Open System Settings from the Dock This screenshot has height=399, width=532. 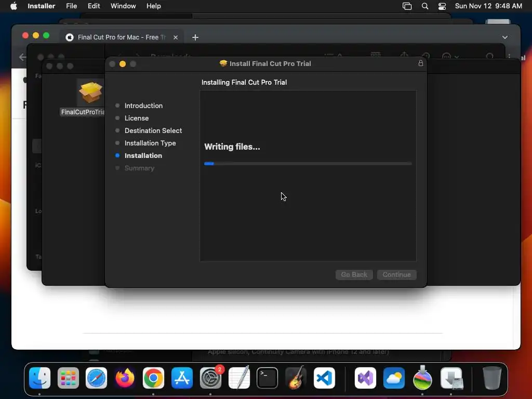211,378
